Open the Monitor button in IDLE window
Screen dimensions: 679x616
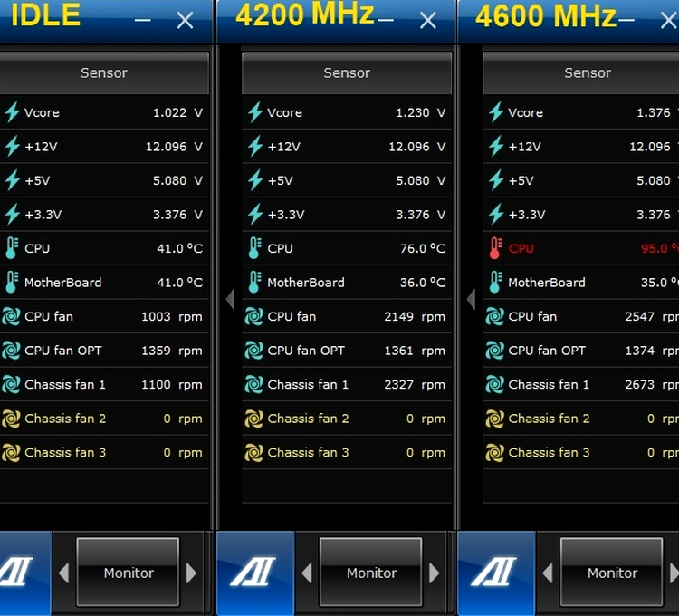(x=129, y=573)
